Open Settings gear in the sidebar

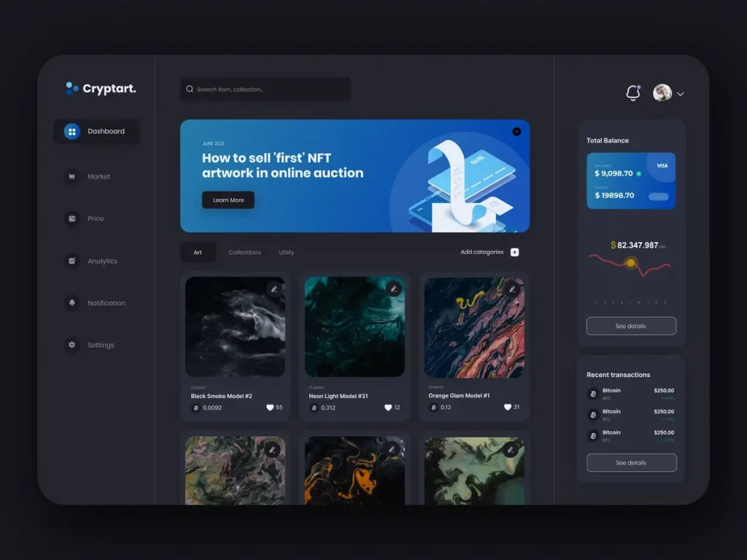(71, 344)
